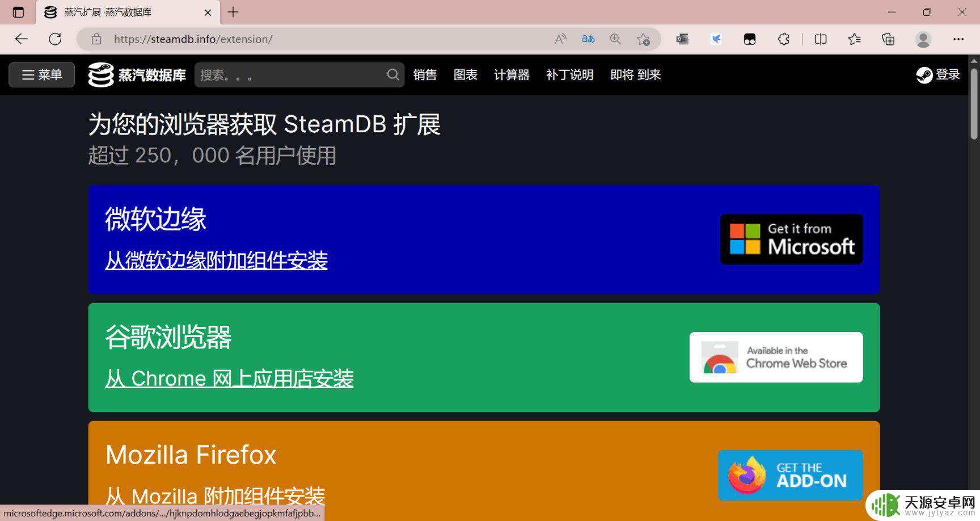Click the page's vertical scrollbar thumb

click(974, 103)
